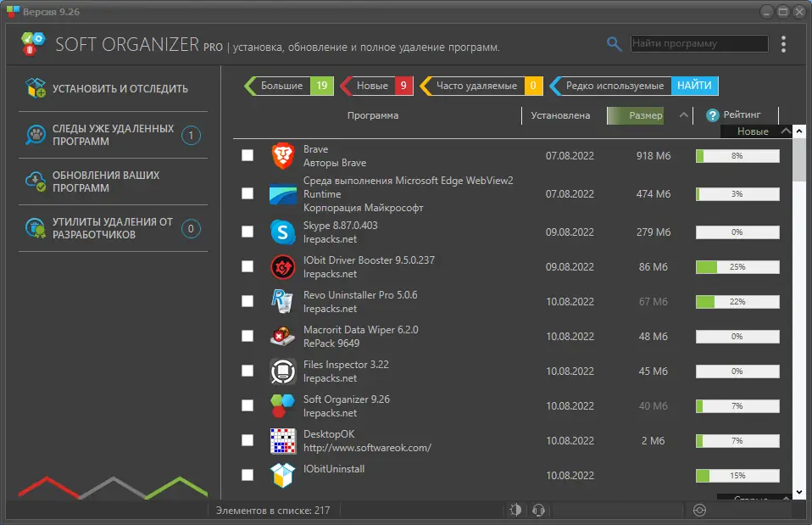Click the theme contrast icon in status bar
812x525 pixels.
[516, 511]
